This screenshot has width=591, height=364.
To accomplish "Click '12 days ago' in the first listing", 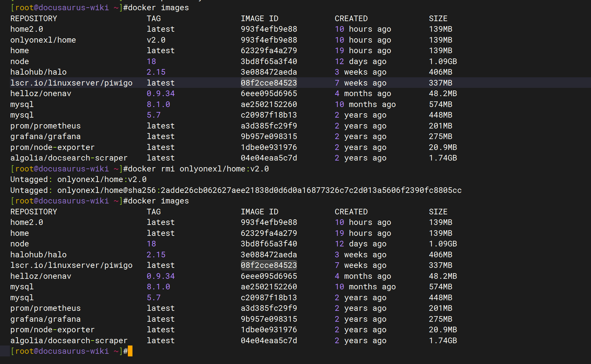I will point(361,61).
